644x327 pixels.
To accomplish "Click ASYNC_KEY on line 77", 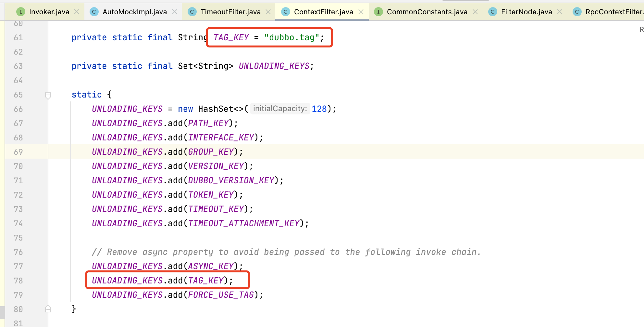I will (211, 267).
